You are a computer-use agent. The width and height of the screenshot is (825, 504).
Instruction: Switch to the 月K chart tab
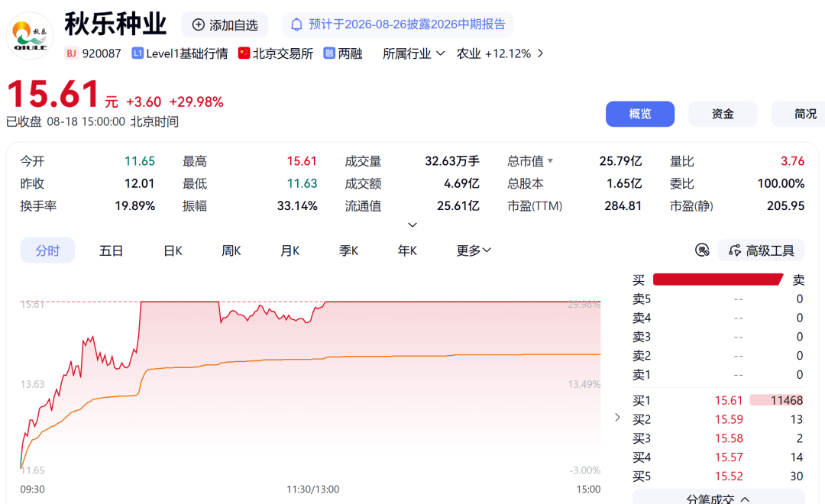click(x=290, y=250)
